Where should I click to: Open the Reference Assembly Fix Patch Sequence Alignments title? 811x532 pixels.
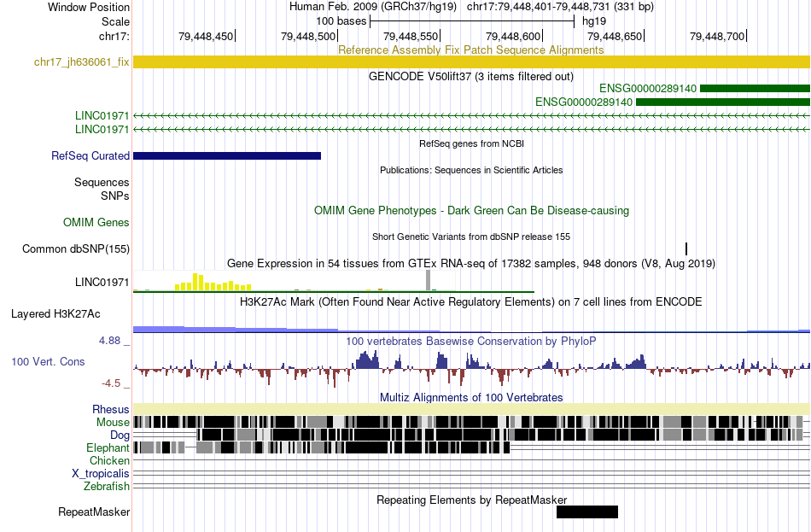(x=470, y=50)
